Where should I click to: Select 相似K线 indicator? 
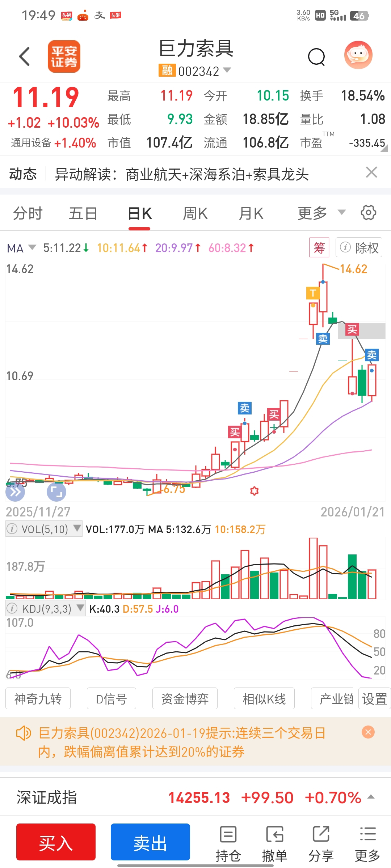click(x=264, y=699)
